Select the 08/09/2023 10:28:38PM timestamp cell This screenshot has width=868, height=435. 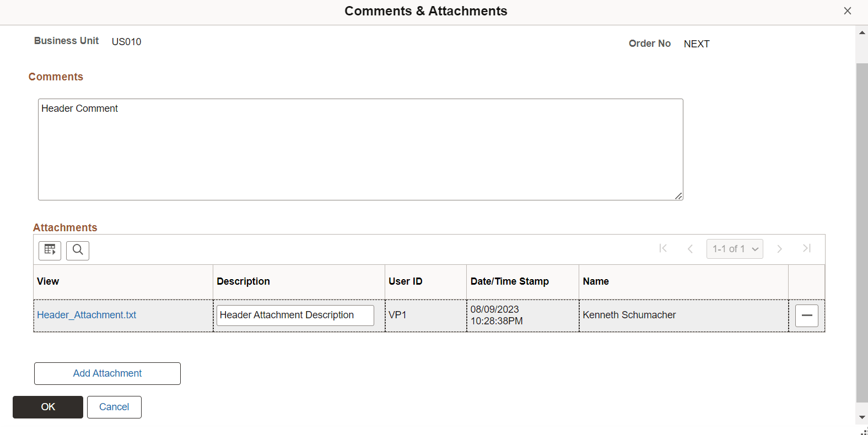522,316
